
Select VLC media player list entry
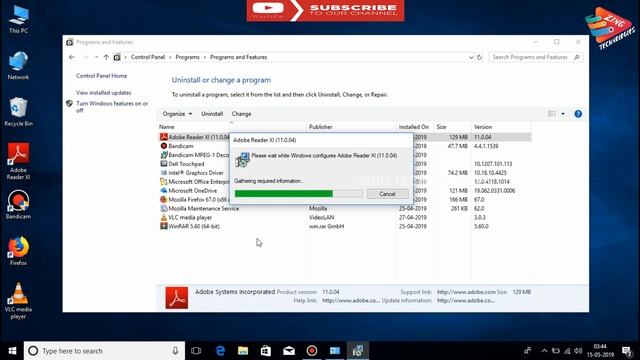345,218
